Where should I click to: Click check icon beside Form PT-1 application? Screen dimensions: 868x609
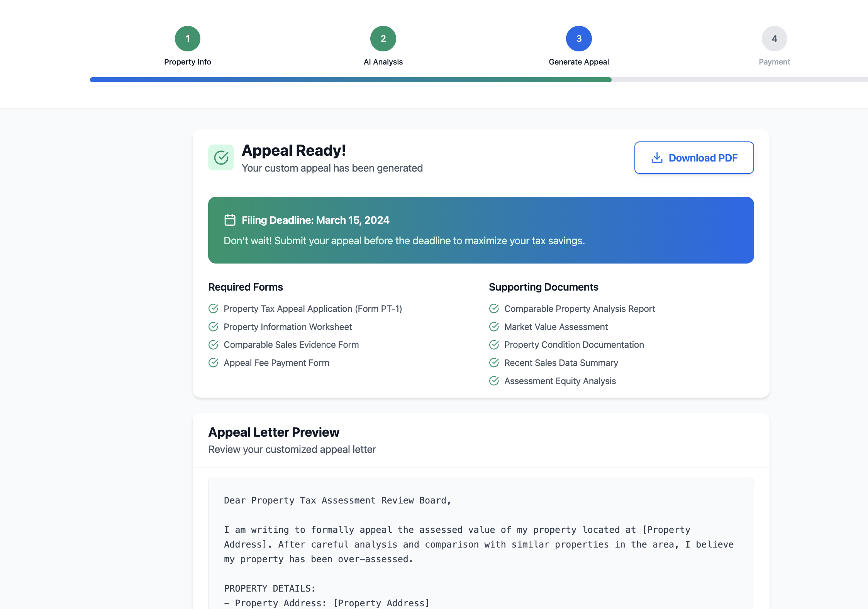[214, 308]
